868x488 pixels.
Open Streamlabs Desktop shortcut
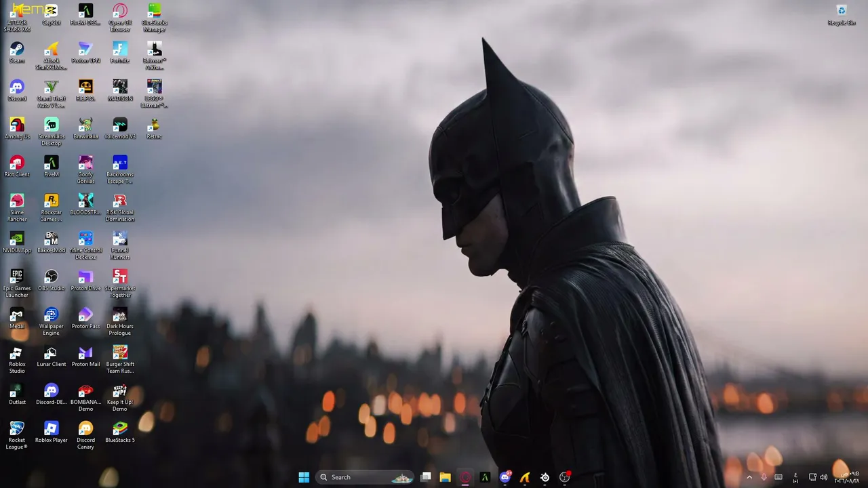pyautogui.click(x=52, y=132)
